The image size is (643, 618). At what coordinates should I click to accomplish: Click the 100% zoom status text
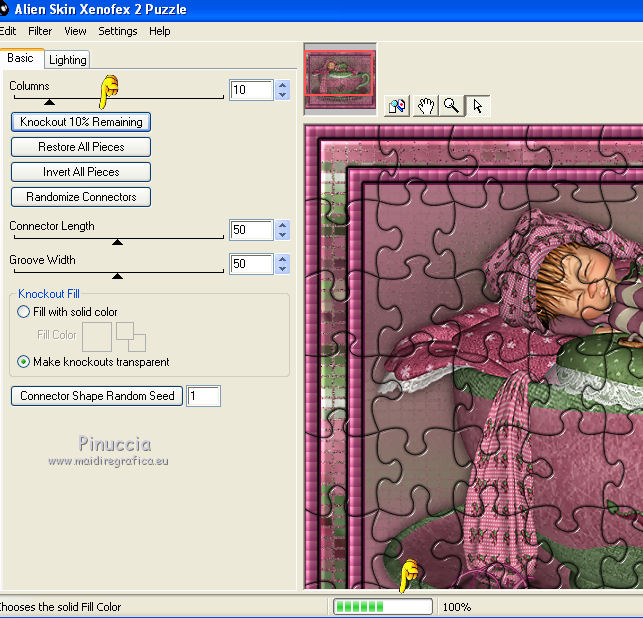(x=457, y=607)
